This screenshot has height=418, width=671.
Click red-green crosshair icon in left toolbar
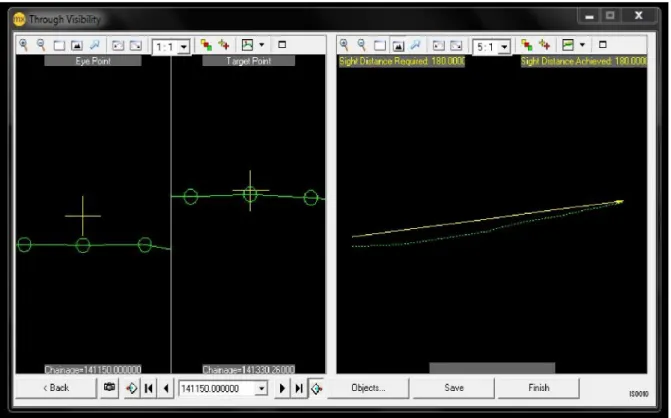click(x=224, y=44)
